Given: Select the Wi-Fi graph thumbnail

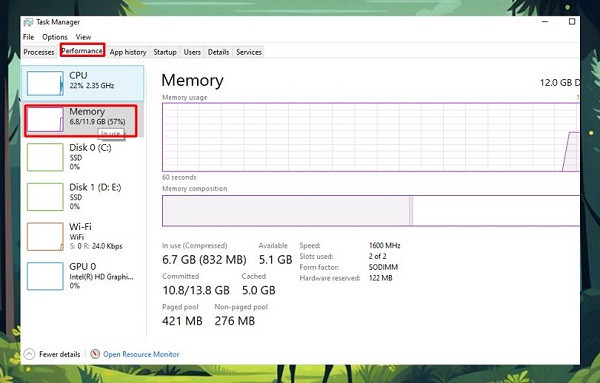Looking at the screenshot, I should coord(45,236).
